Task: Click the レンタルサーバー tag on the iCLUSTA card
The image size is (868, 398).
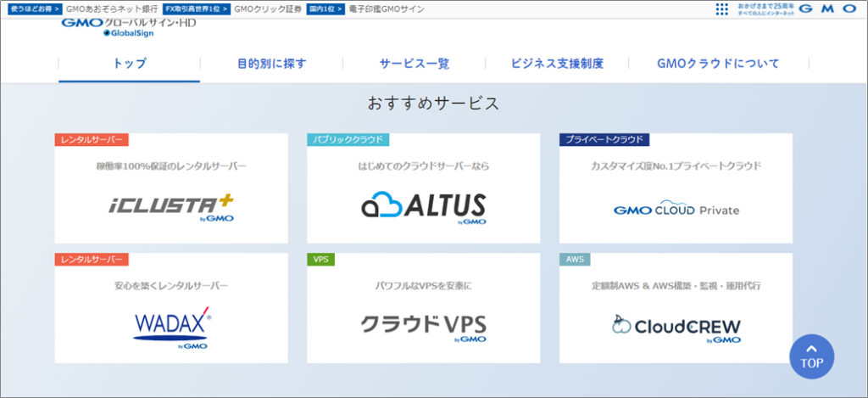Action: (x=92, y=140)
